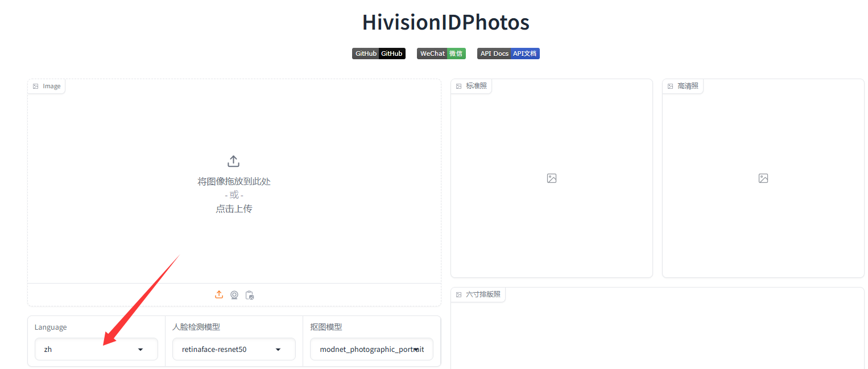Click the arrow of retinaface-resnet50 dropdown
The width and height of the screenshot is (868, 369).
point(278,349)
